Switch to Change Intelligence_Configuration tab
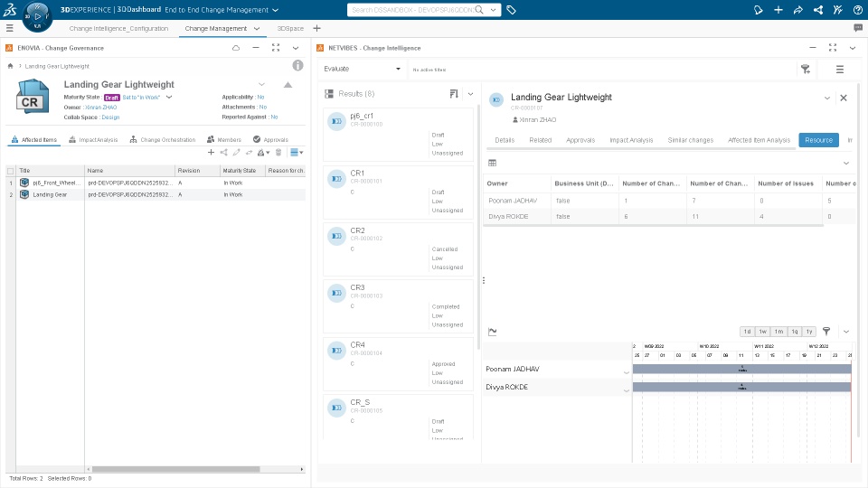 coord(118,28)
